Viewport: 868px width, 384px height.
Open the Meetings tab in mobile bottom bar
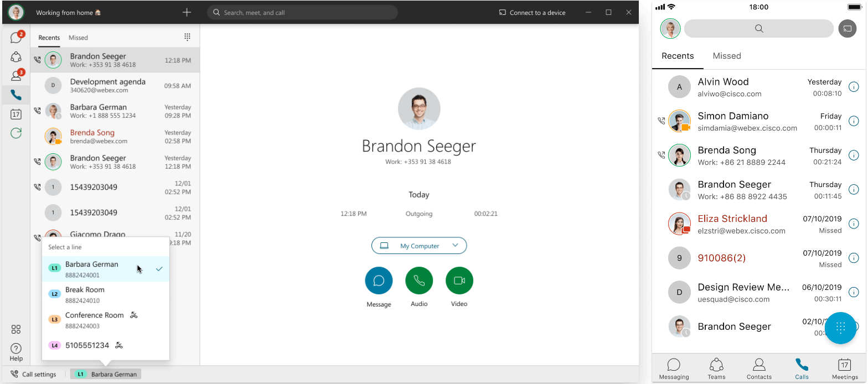[x=845, y=369]
